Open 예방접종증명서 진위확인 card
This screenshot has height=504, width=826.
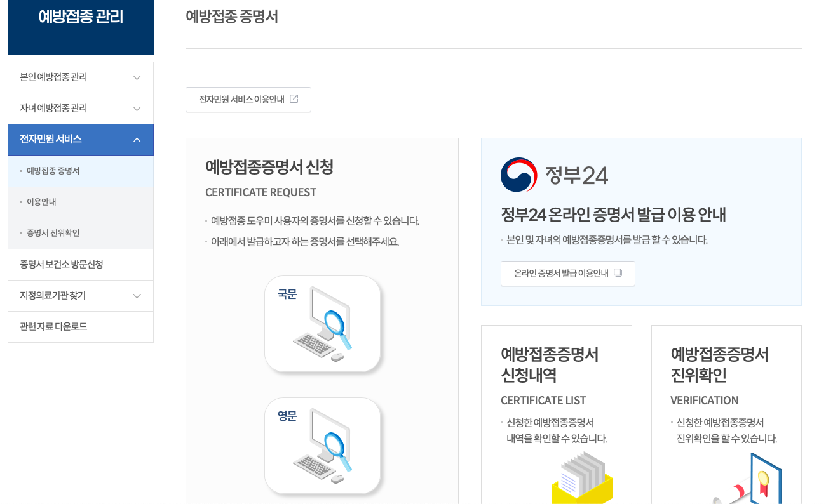point(726,414)
